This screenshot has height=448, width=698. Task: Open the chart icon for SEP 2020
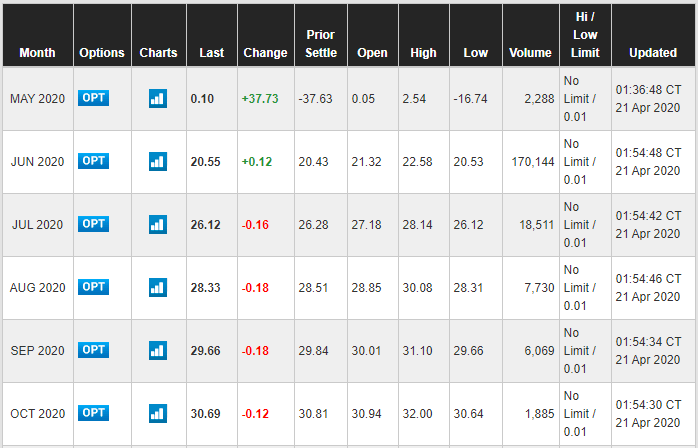158,350
